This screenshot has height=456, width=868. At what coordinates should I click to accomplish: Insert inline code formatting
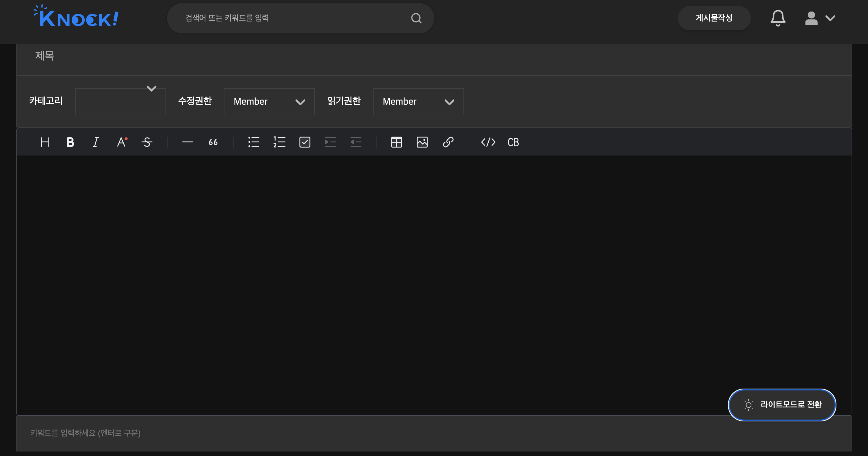pos(488,142)
